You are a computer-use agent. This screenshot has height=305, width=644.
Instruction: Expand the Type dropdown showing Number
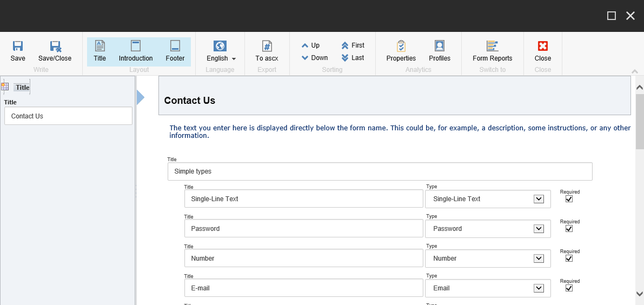point(539,258)
